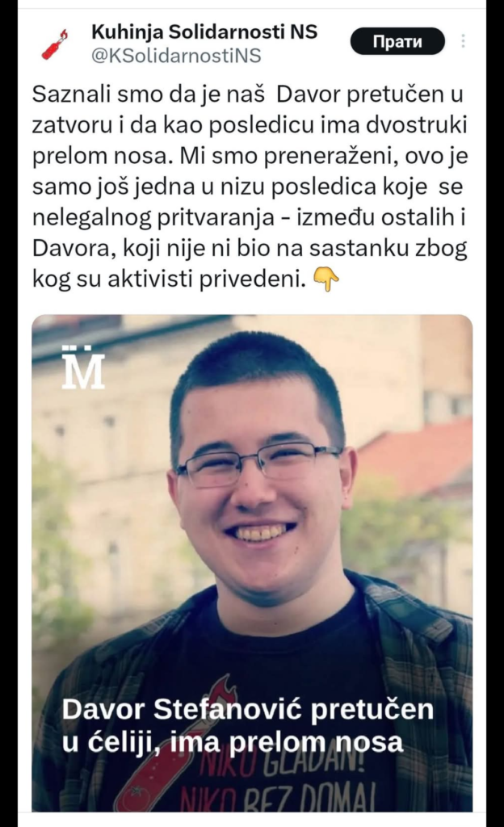Click the headline 'Davor Stefanović pretučen u ćeliji'

click(x=248, y=725)
